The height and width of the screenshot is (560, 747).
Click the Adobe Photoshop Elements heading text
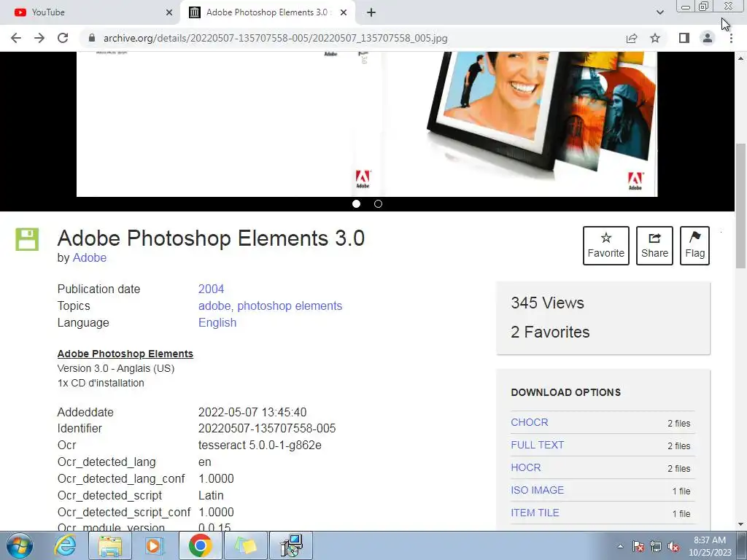tap(125, 354)
